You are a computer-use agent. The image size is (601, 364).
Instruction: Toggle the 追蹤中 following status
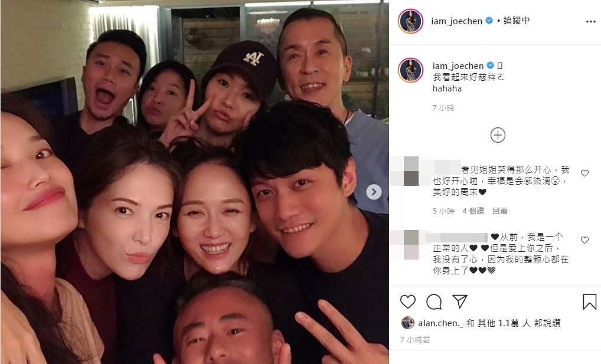click(x=517, y=21)
